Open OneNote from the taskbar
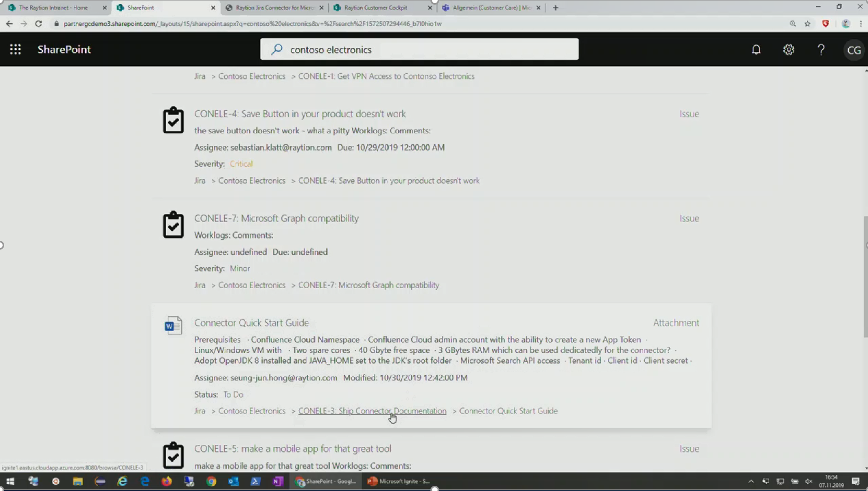 tap(278, 481)
